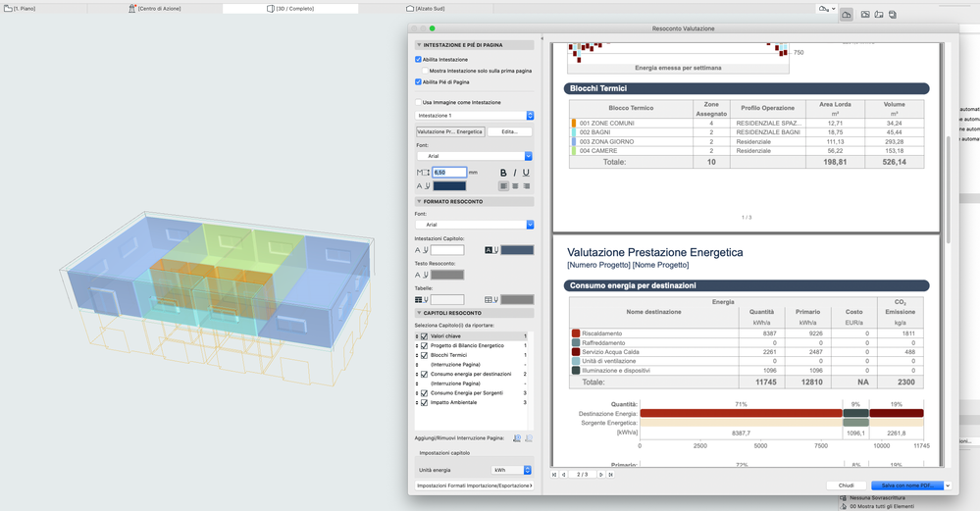Click chapter heading text white color swatch
Viewport: 980px width, 511px height.
(447, 250)
